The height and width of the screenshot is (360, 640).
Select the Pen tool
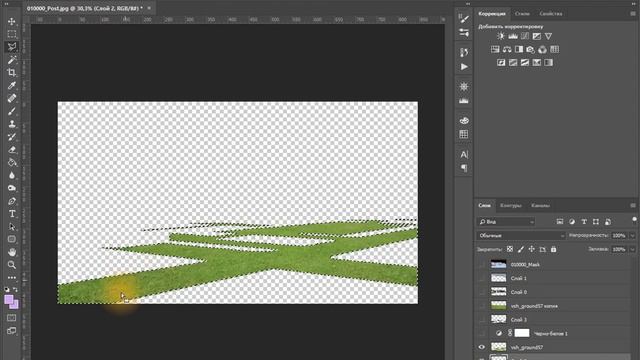11,201
